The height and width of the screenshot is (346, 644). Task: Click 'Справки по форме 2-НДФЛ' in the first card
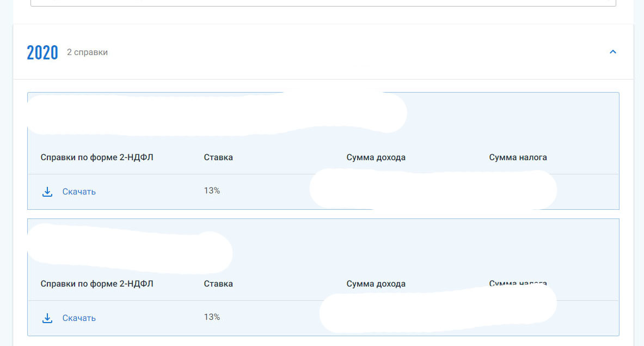tap(97, 157)
